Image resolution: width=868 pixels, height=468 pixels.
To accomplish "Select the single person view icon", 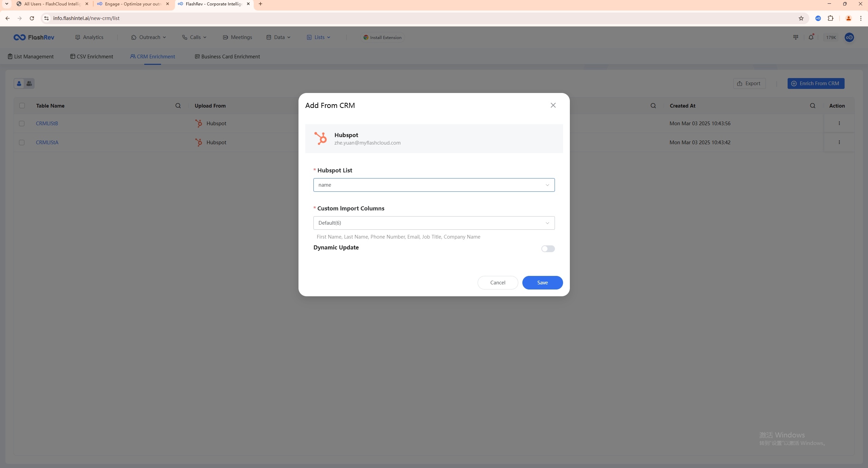I will click(x=19, y=83).
